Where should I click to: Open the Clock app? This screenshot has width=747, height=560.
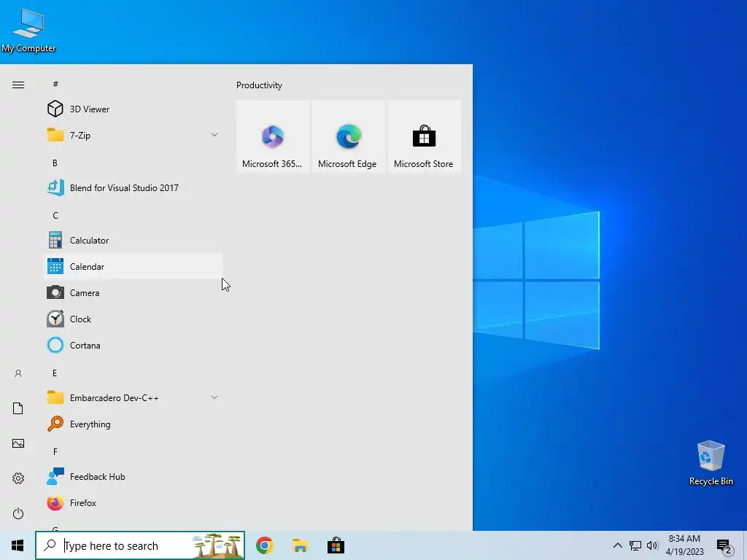pyautogui.click(x=133, y=319)
